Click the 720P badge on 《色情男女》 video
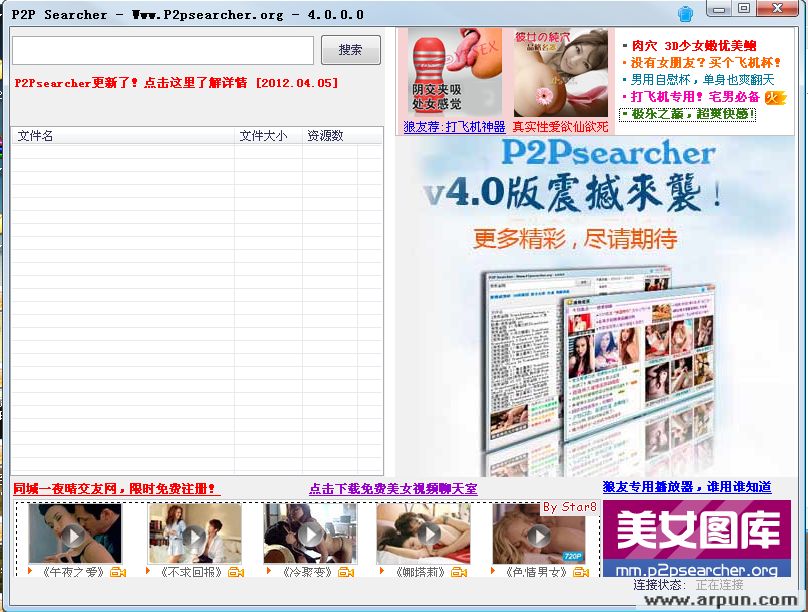Screen dimensions: 808x612 (x=572, y=558)
